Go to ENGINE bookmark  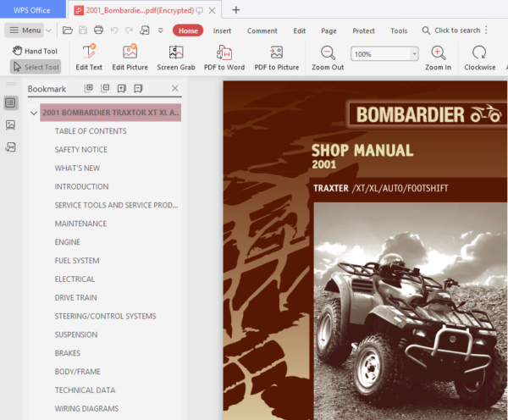[x=68, y=242]
